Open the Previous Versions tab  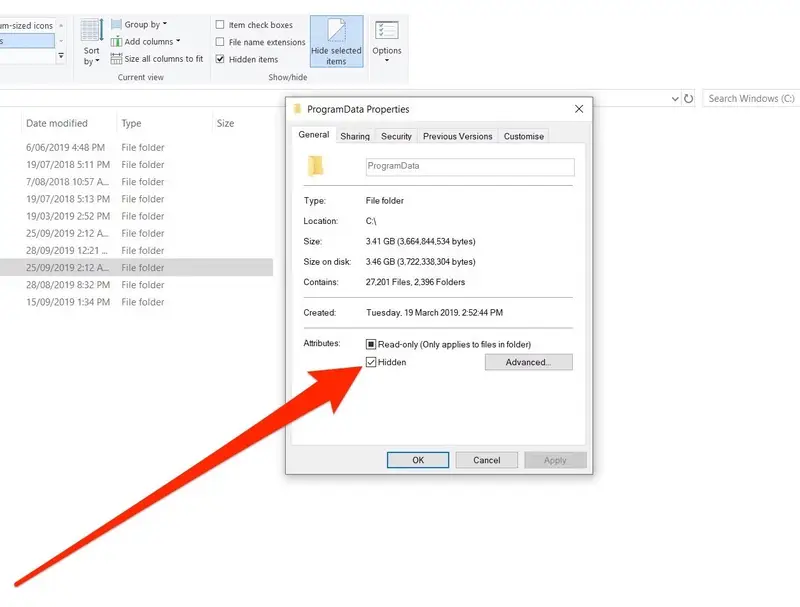457,136
